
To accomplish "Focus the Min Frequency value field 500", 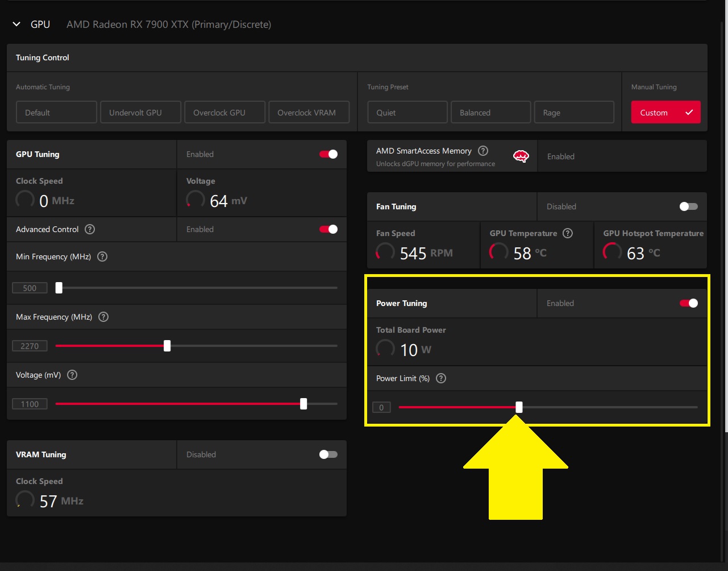I will (30, 288).
